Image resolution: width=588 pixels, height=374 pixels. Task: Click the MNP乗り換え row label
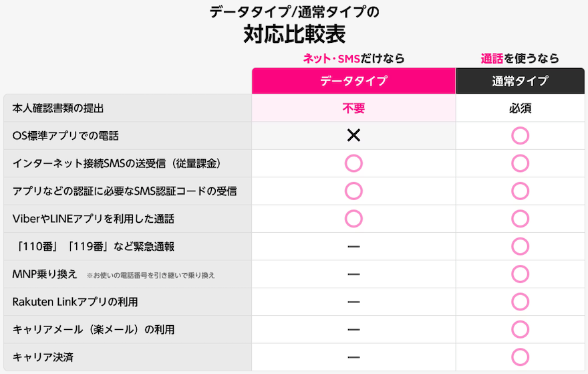pyautogui.click(x=45, y=274)
